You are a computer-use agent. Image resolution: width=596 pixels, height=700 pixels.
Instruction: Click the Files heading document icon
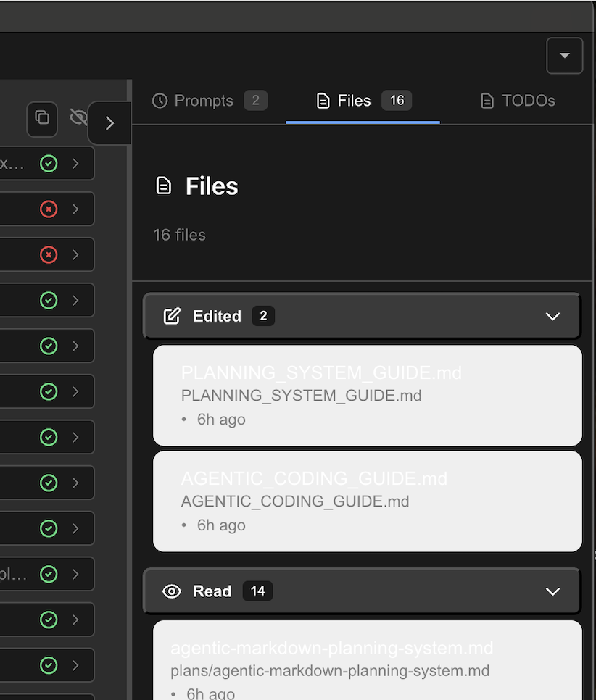click(x=165, y=186)
